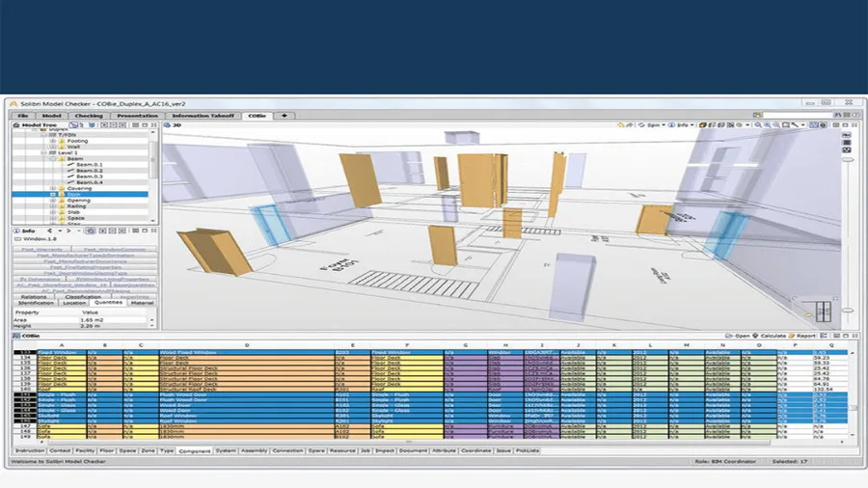Go back in the Info panel
This screenshot has height=488, width=868.
point(50,230)
